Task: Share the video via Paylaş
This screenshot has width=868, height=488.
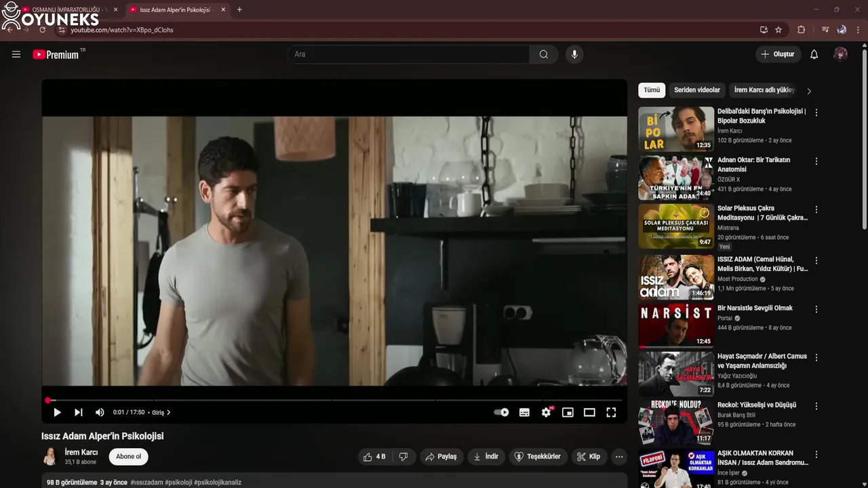Action: click(x=441, y=457)
